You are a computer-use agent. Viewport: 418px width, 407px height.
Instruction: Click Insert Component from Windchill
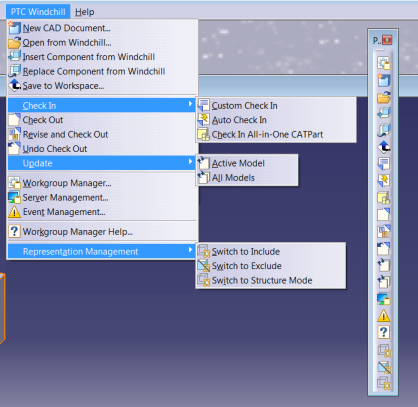102,57
